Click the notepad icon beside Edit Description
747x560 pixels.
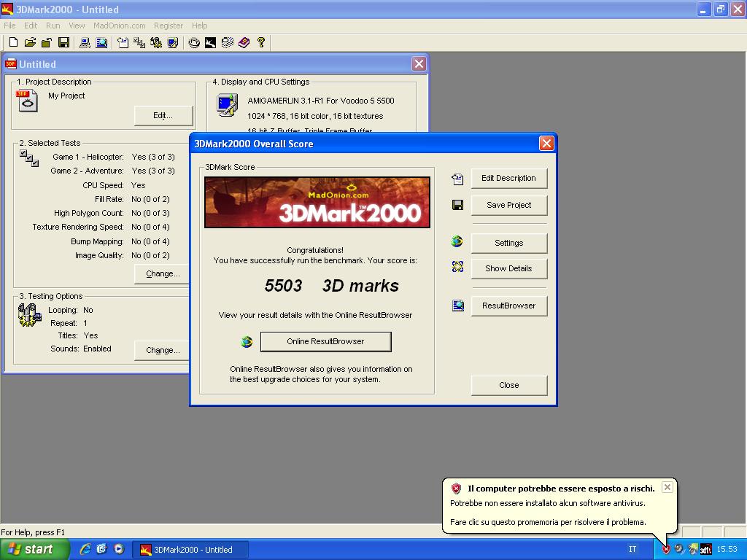(457, 179)
